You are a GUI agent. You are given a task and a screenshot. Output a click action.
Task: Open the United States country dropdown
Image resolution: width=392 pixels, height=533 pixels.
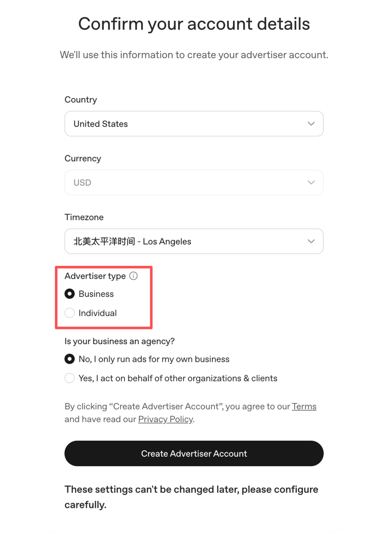pyautogui.click(x=194, y=124)
